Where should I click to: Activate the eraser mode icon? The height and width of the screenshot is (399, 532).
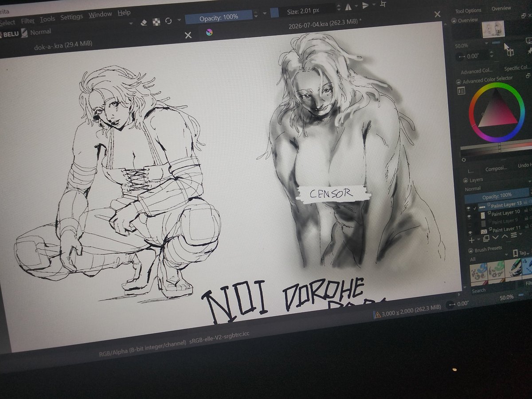[x=144, y=22]
